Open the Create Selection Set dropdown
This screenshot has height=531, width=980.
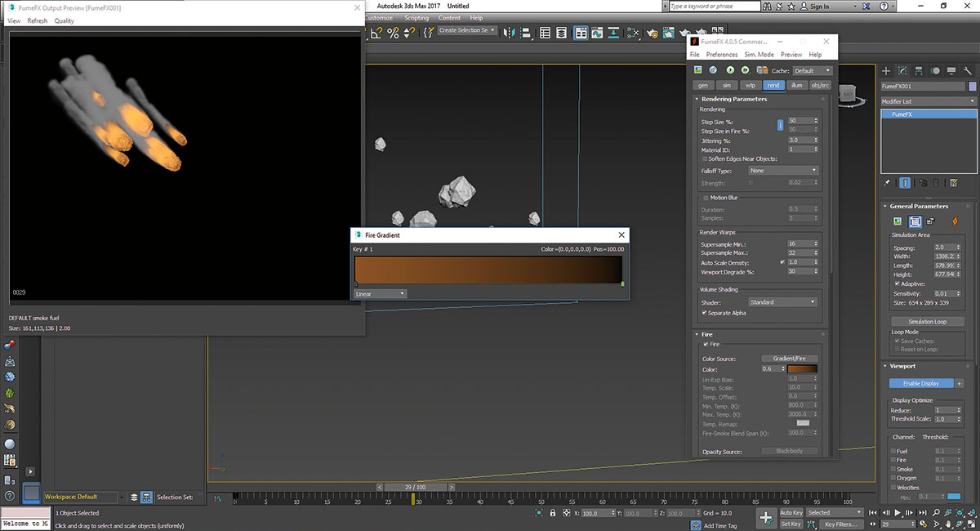[x=467, y=30]
